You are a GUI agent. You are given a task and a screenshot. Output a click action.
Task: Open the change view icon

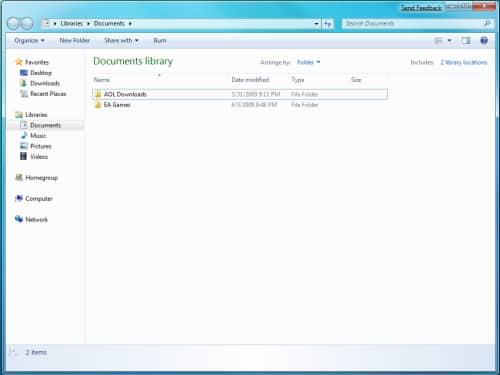pyautogui.click(x=439, y=41)
